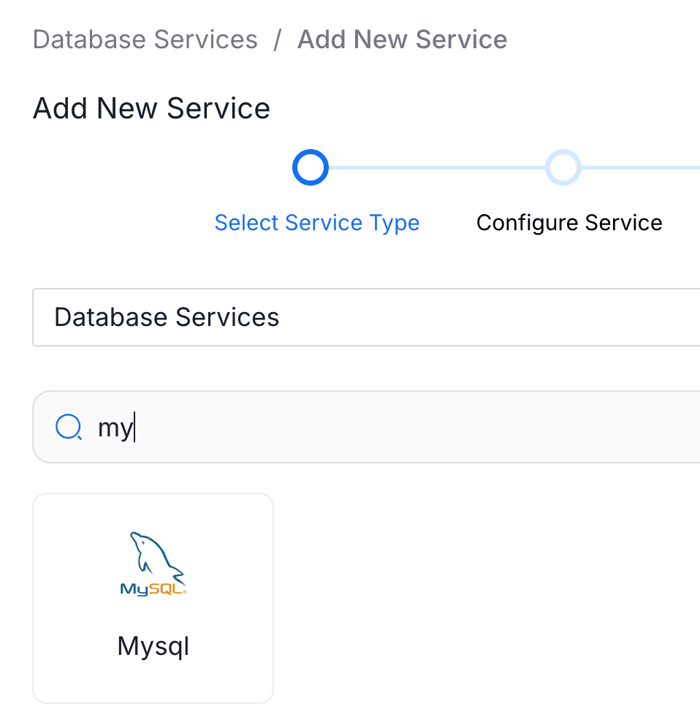Viewport: 700px width, 728px height.
Task: Click Add New Service in the breadcrumb
Action: point(401,39)
